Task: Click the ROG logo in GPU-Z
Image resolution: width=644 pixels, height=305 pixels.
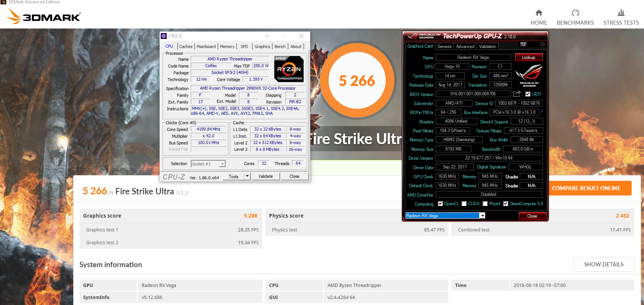Action: point(529,76)
